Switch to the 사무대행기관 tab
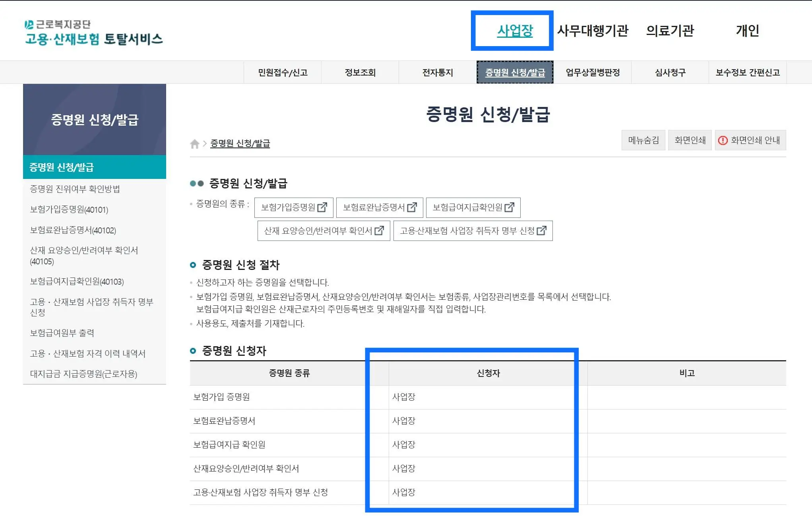The height and width of the screenshot is (518, 812). [592, 31]
